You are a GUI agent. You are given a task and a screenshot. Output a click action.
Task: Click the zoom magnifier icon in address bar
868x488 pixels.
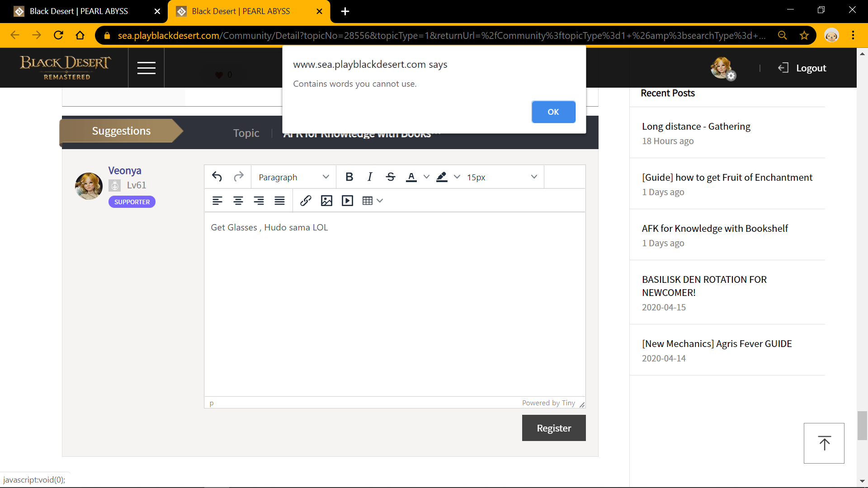[782, 35]
